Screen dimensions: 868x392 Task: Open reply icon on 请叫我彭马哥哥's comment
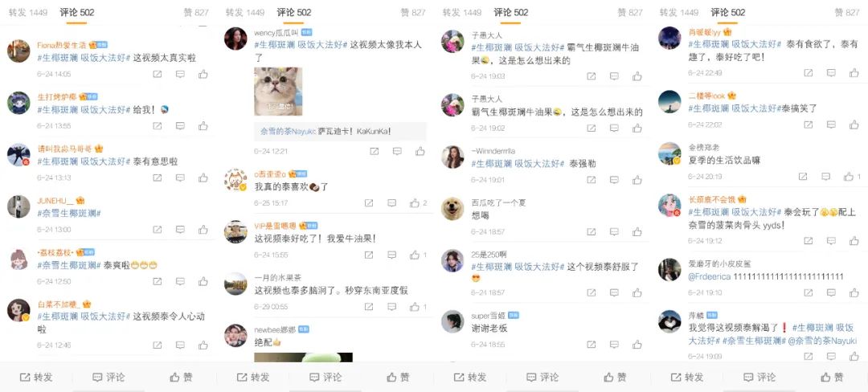point(181,178)
